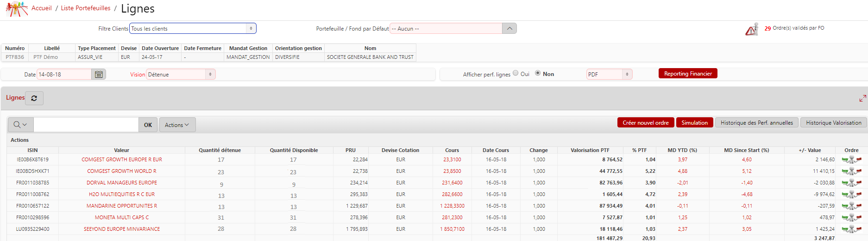868x241 pixels.
Task: Click the Reporting Financier button
Action: click(687, 74)
